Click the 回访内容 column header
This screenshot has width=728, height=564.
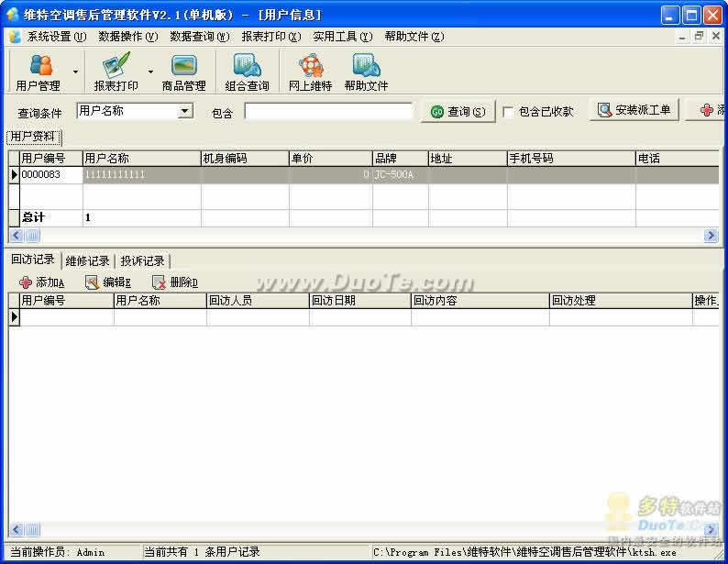point(480,301)
